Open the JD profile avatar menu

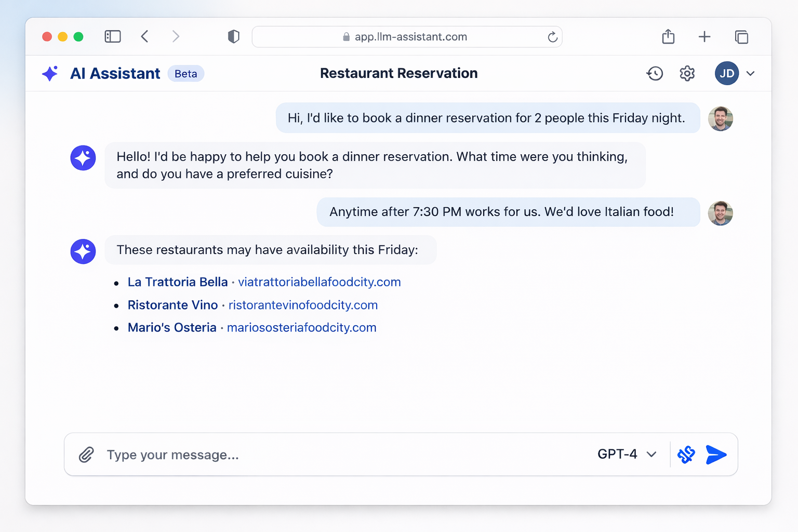click(726, 74)
